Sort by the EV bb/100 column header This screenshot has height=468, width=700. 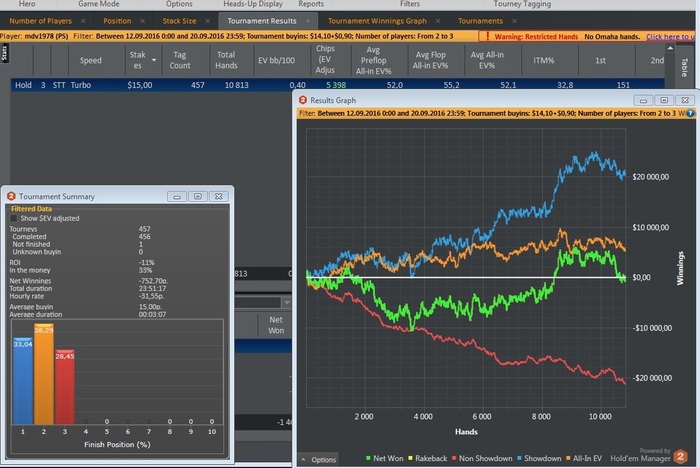click(276, 60)
